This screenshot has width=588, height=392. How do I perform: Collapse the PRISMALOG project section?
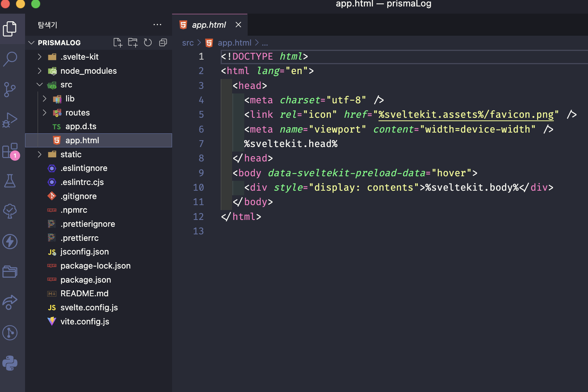pyautogui.click(x=32, y=43)
